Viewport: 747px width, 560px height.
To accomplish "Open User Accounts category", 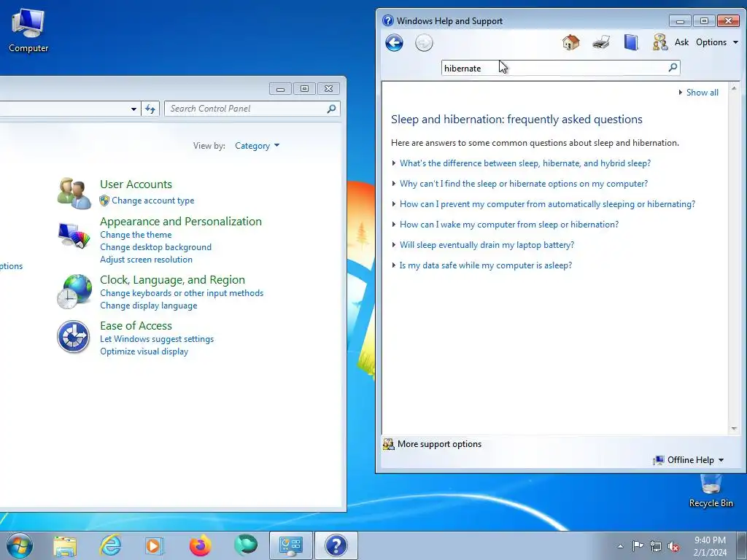I will (136, 184).
